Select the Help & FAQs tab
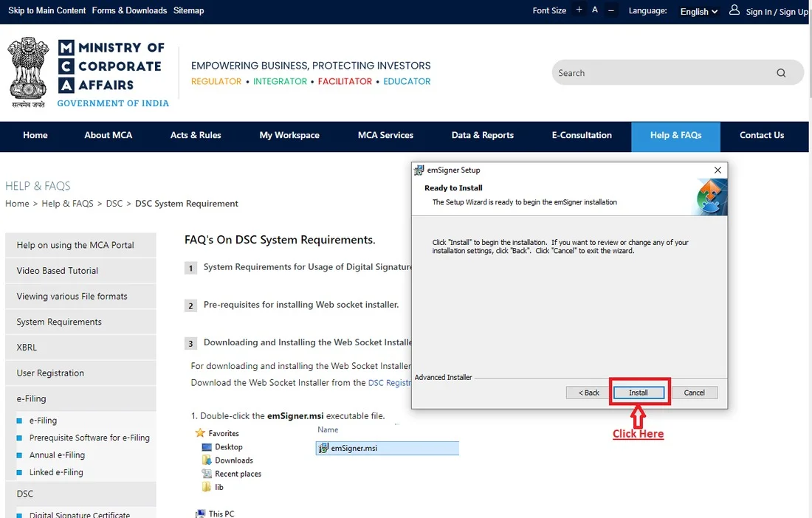This screenshot has width=812, height=518. pos(675,137)
